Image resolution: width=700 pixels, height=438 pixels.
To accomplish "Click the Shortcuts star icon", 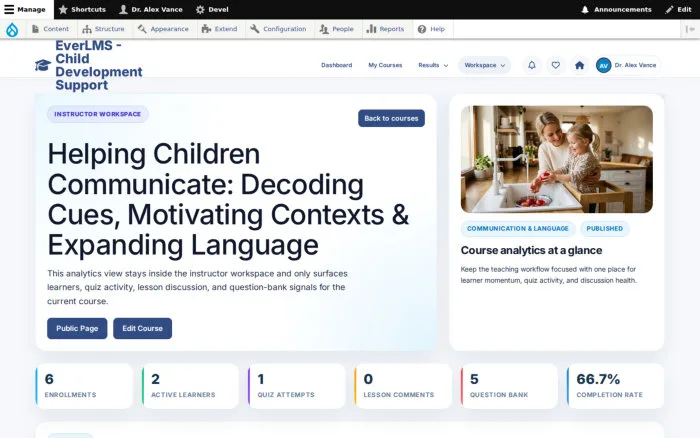I will (63, 9).
